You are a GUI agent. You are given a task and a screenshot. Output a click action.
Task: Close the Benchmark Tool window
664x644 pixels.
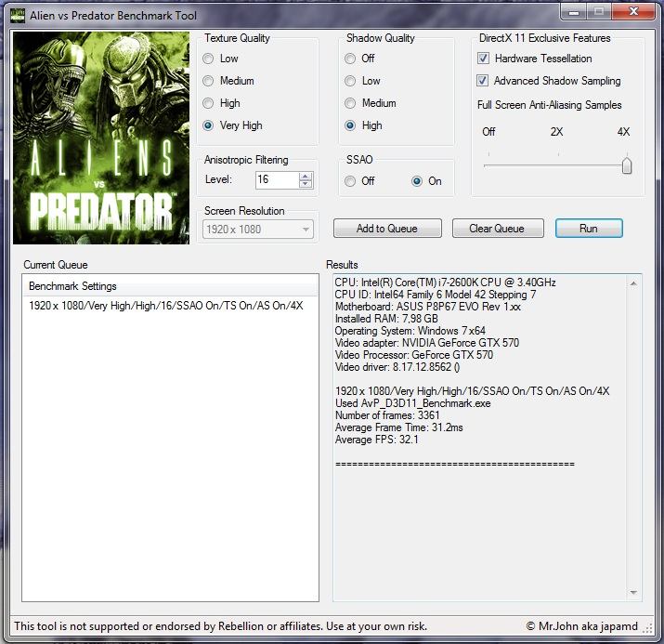click(x=633, y=12)
